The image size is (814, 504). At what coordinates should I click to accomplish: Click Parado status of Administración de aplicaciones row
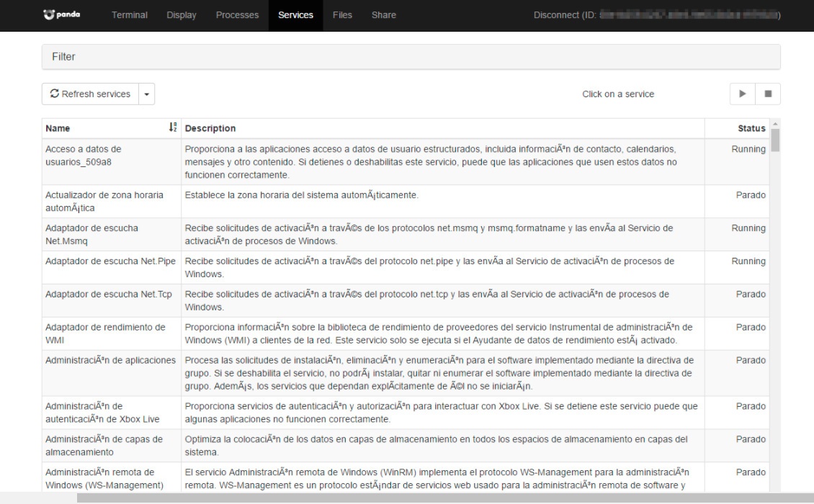click(x=751, y=360)
